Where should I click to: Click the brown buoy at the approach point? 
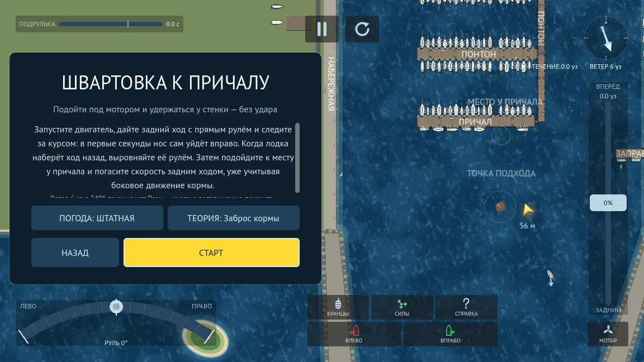(x=500, y=207)
